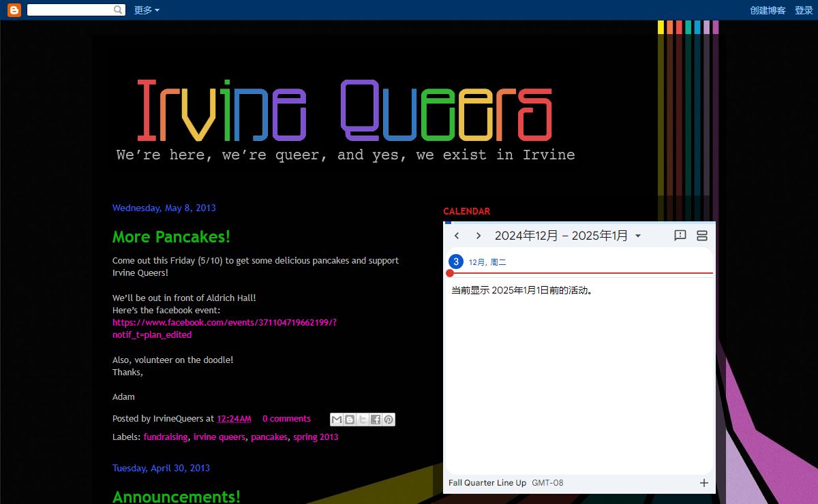This screenshot has width=818, height=504.
Task: Share post to Twitter icon
Action: [x=363, y=420]
